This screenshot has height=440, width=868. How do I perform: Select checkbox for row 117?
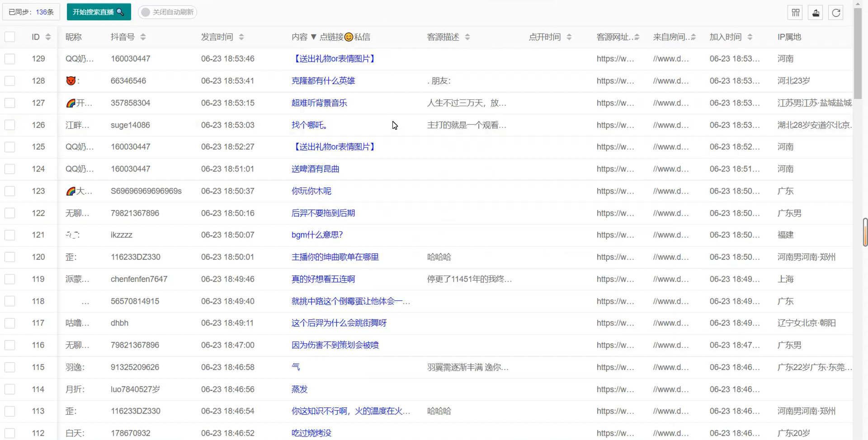[x=10, y=323]
